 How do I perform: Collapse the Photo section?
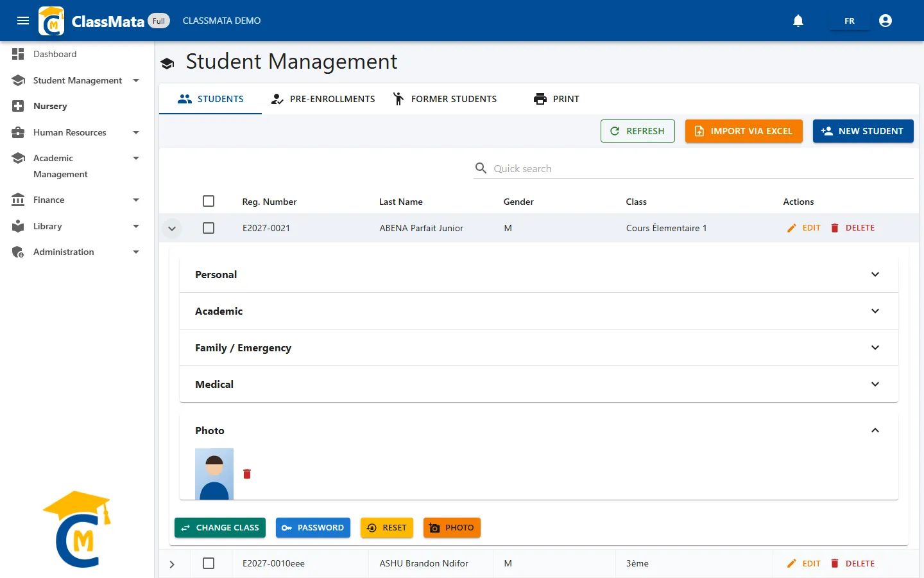click(539, 430)
